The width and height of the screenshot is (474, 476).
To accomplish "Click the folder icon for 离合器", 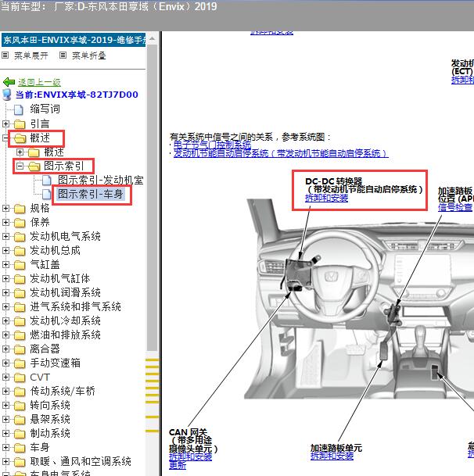I will coord(20,349).
